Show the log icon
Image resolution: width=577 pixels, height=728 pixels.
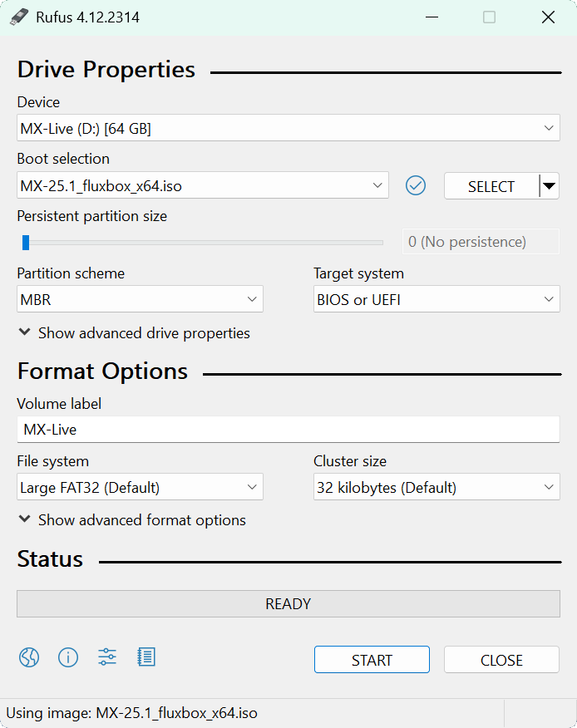(146, 658)
